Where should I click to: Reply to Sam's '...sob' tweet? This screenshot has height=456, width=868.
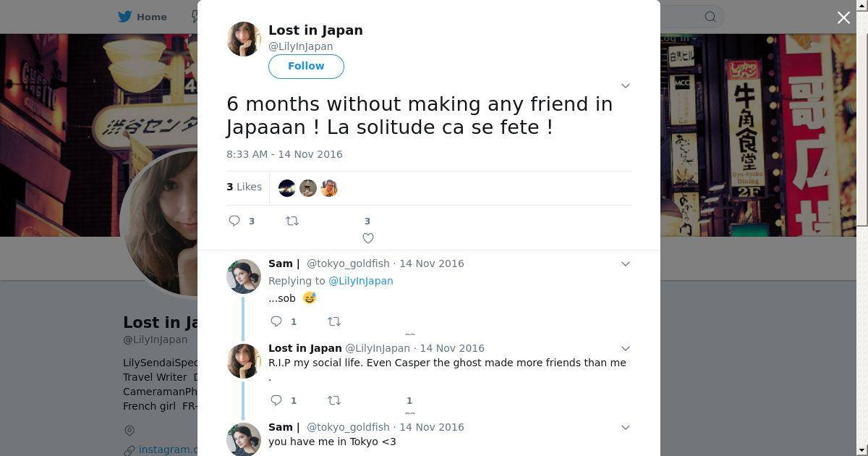click(x=276, y=321)
